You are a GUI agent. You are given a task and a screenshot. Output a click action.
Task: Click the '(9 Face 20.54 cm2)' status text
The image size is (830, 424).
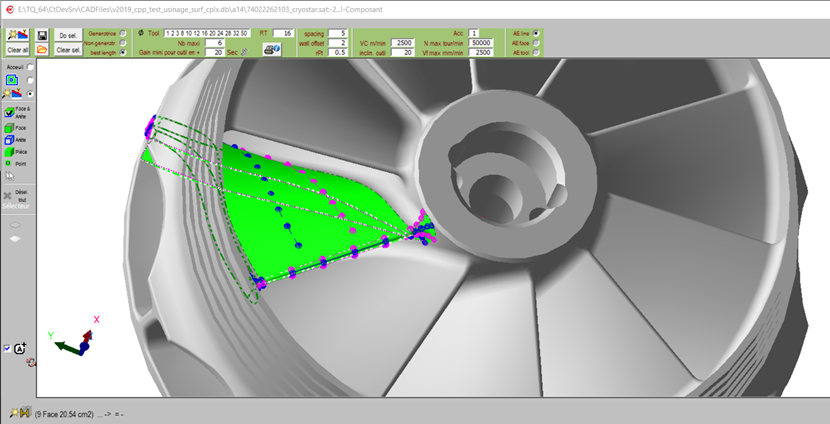point(64,414)
